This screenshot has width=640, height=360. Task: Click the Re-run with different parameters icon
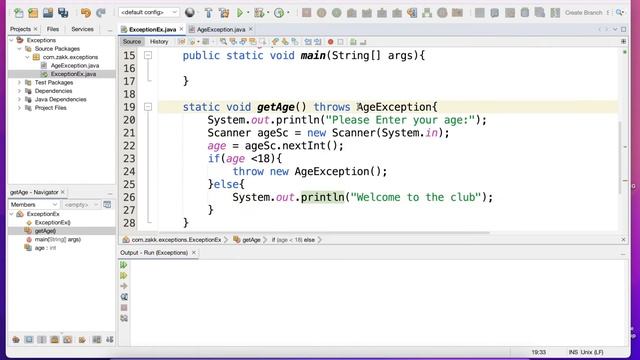coord(124,276)
